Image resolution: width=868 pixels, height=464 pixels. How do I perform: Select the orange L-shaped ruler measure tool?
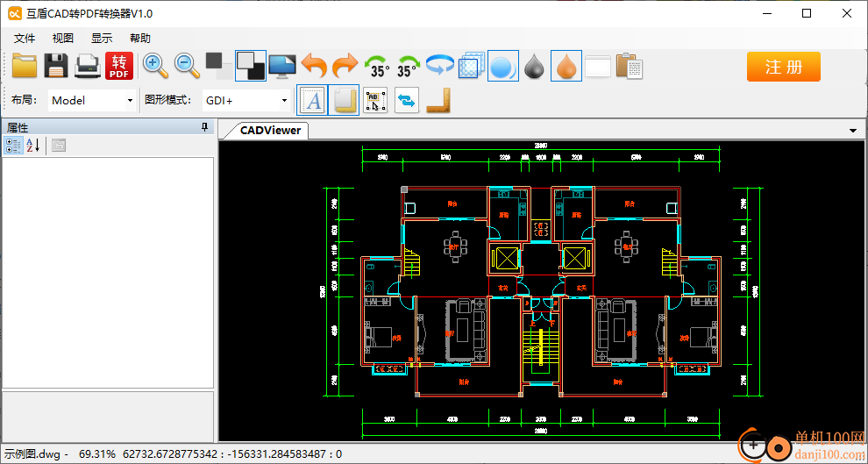(x=438, y=101)
